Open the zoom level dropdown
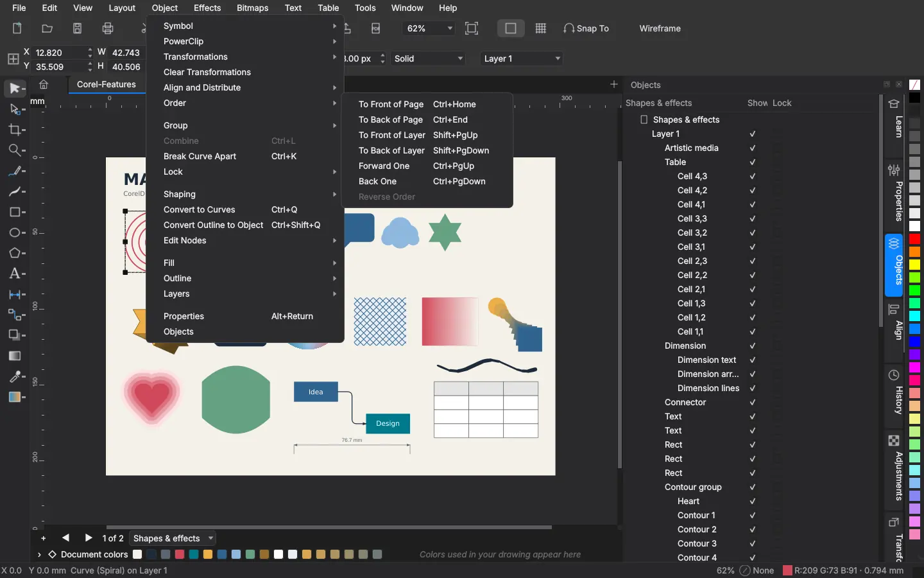924x578 pixels. [x=449, y=28]
